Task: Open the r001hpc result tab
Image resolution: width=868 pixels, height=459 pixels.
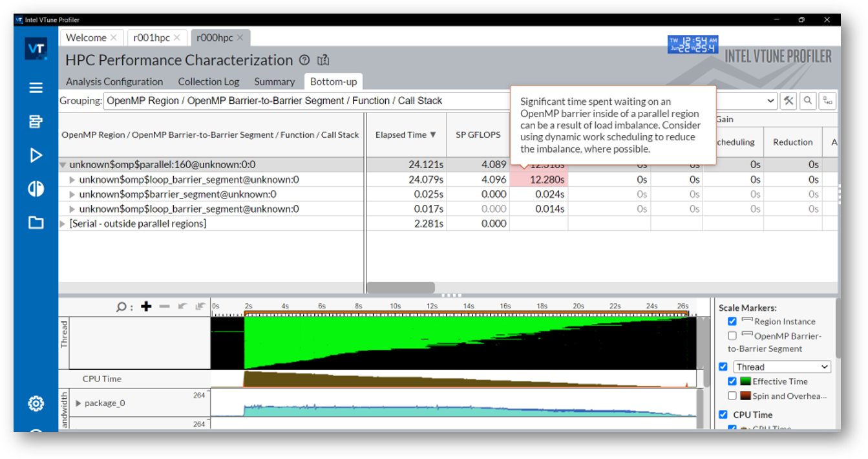Action: point(151,37)
